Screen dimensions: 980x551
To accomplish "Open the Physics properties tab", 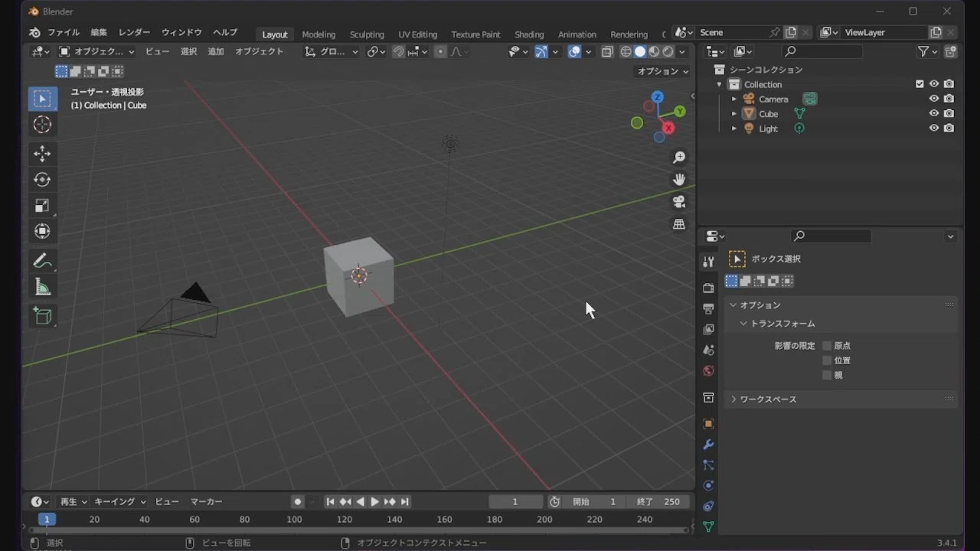I will tap(708, 485).
